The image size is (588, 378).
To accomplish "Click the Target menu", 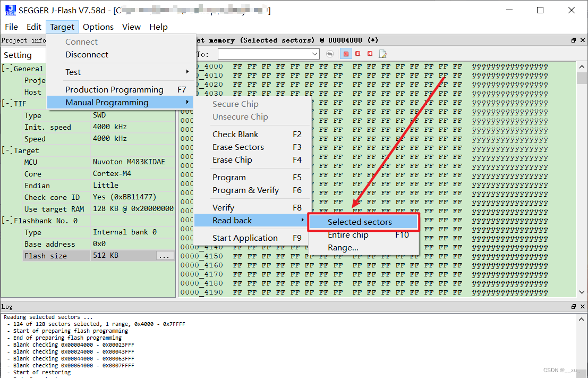I will 62,27.
